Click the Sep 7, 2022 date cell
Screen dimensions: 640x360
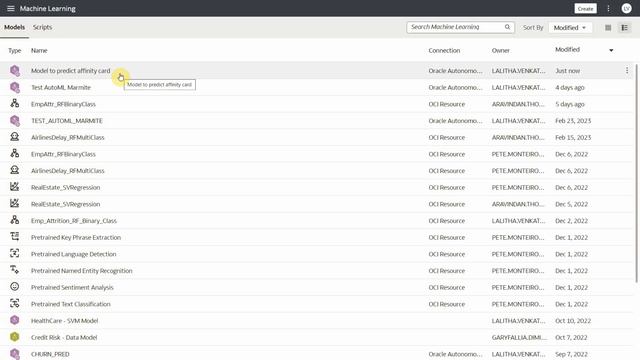click(571, 354)
